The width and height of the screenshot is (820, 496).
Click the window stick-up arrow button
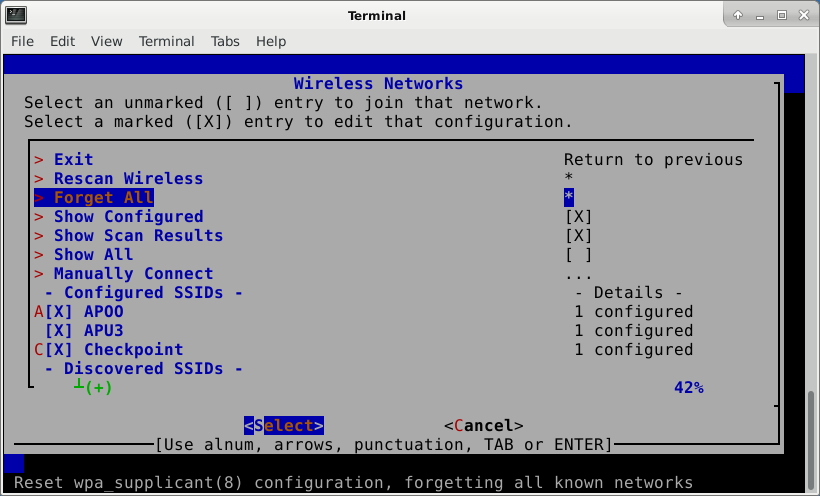(738, 15)
